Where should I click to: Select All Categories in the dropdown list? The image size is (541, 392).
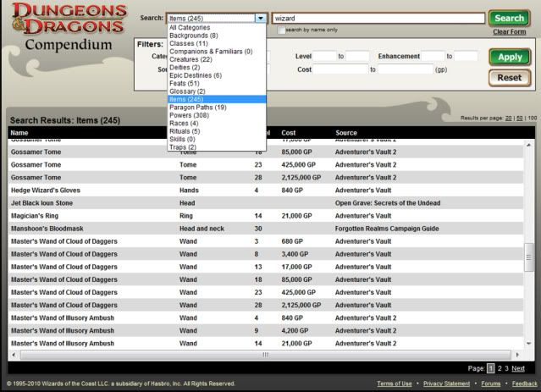coord(190,28)
